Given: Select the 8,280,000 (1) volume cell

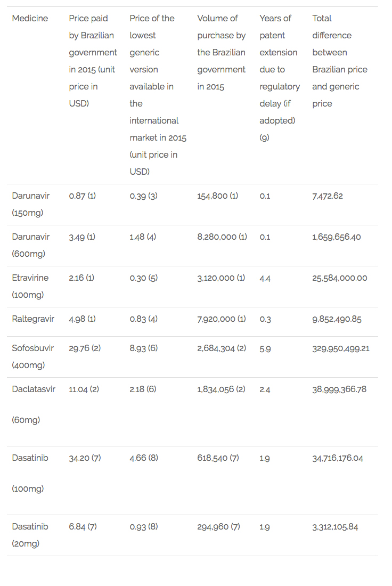Looking at the screenshot, I should pos(222,237).
